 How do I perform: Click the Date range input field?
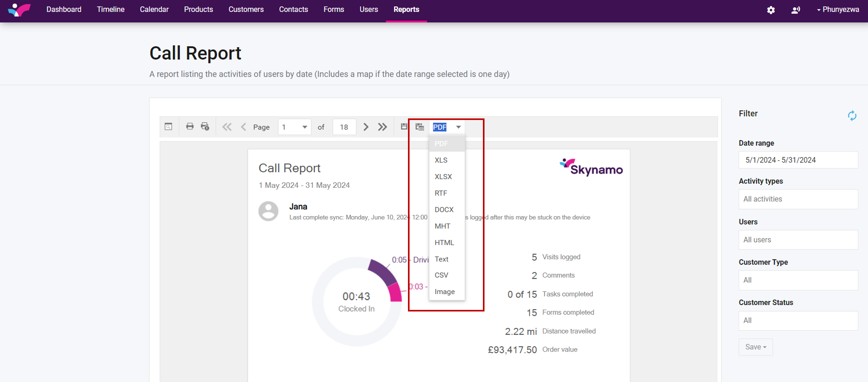[798, 160]
